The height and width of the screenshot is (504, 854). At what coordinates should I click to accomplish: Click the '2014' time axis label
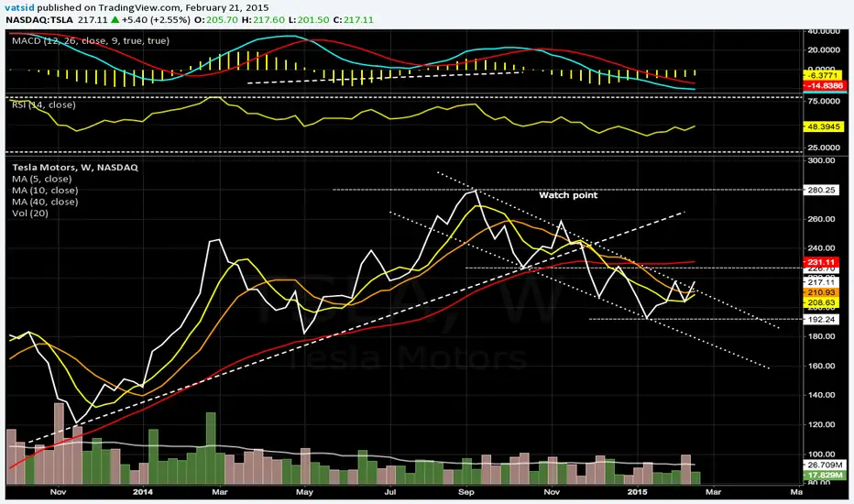(143, 491)
